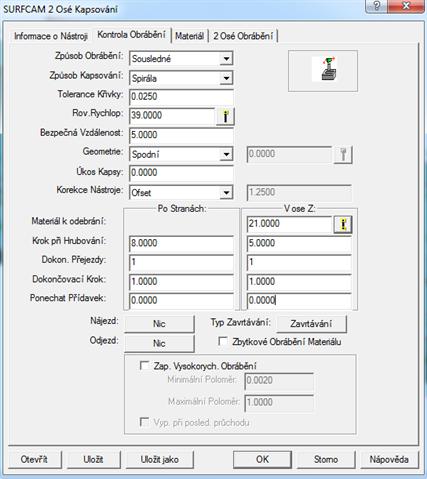Click the info icon next to Rov.Rychlop
The image size is (427, 479).
click(x=225, y=116)
